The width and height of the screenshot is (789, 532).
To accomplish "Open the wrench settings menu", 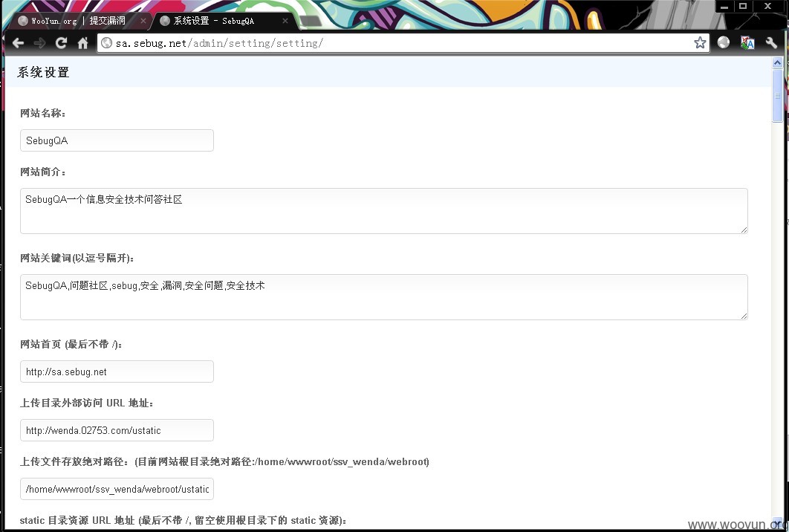I will (771, 43).
